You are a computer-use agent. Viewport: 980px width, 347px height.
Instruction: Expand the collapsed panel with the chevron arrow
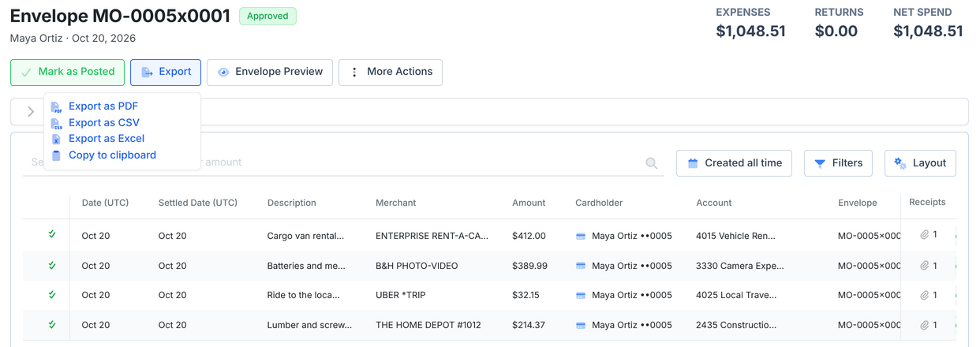(31, 112)
